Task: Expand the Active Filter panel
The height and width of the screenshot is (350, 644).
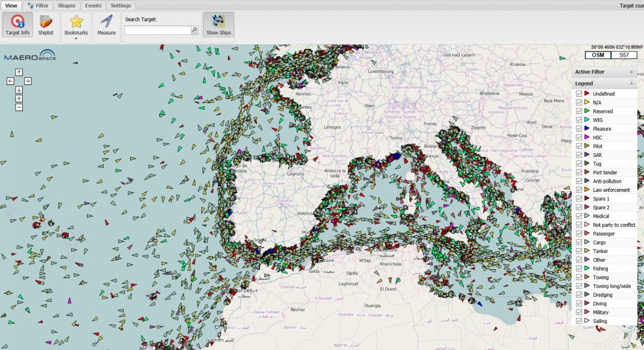Action: [x=631, y=72]
